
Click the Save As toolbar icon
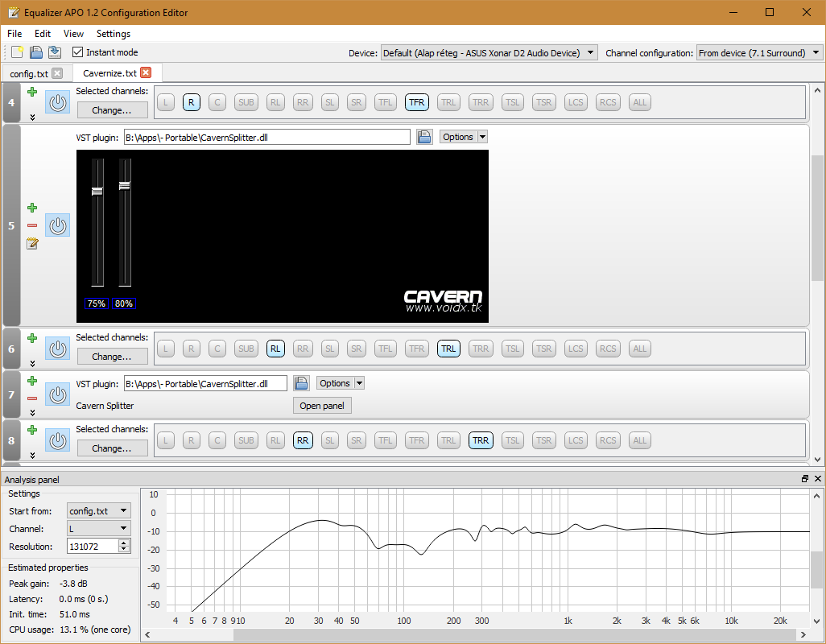(x=54, y=52)
